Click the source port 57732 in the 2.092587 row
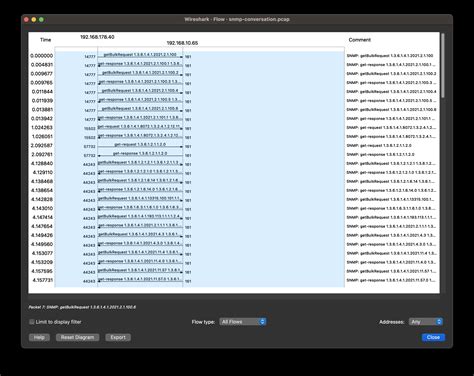This screenshot has height=376, width=474. (x=90, y=147)
